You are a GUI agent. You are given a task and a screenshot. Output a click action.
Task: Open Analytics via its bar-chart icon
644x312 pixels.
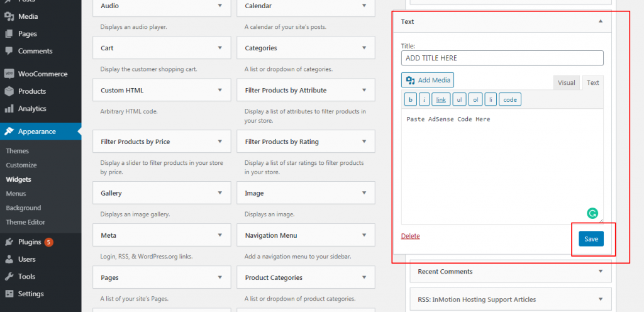tap(9, 109)
